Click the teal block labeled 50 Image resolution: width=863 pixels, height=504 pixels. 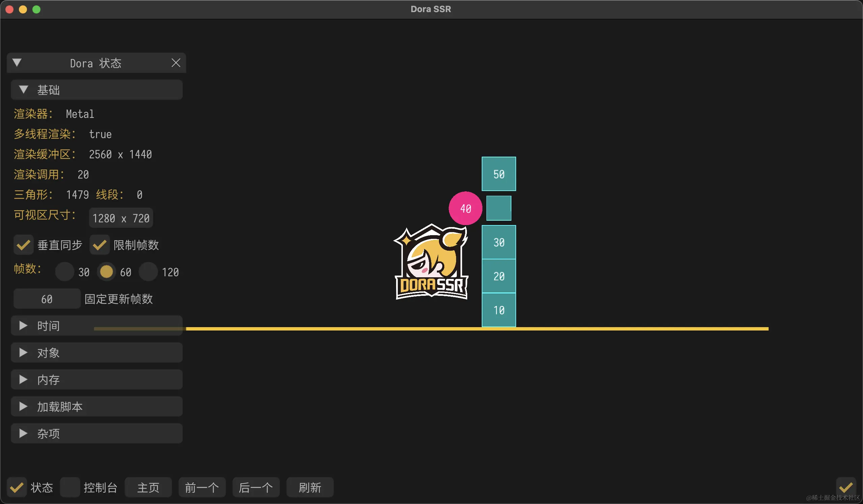tap(499, 174)
